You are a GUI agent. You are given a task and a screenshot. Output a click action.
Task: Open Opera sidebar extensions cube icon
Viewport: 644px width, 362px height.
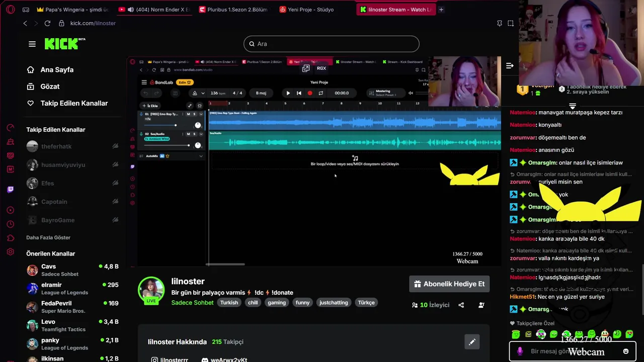(11, 238)
